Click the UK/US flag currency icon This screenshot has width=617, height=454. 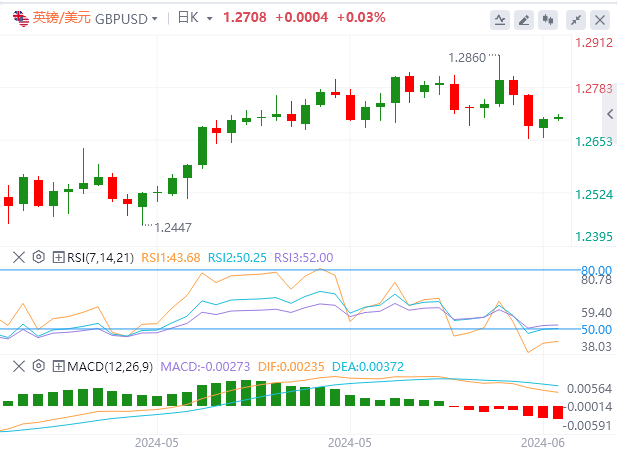(20, 18)
